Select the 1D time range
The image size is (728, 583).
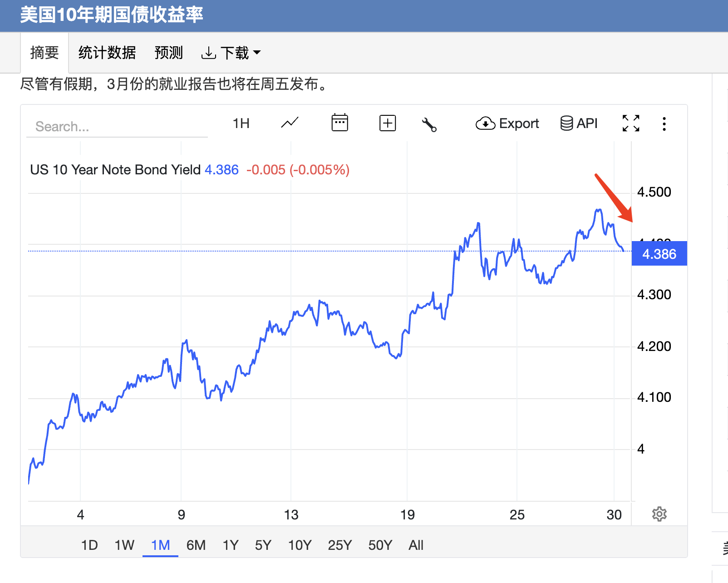(x=89, y=545)
